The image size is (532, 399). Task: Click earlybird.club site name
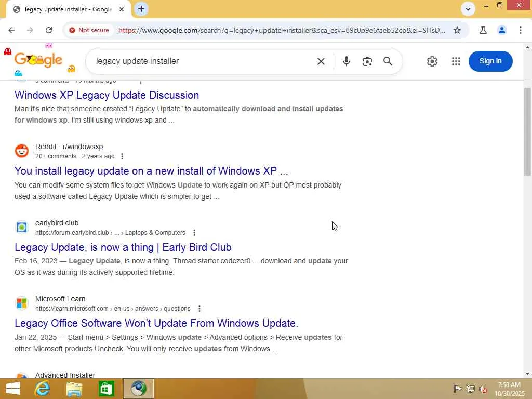(x=57, y=223)
